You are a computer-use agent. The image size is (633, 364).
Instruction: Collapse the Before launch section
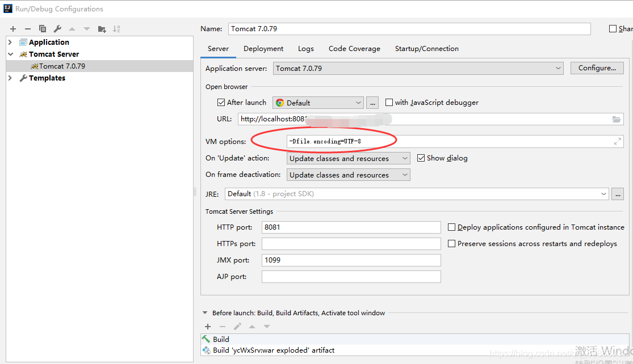coord(205,313)
